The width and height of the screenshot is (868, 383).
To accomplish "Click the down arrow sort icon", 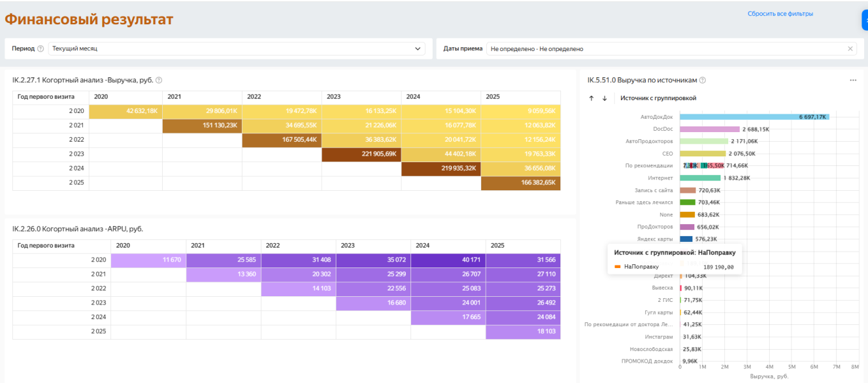I will click(x=604, y=98).
